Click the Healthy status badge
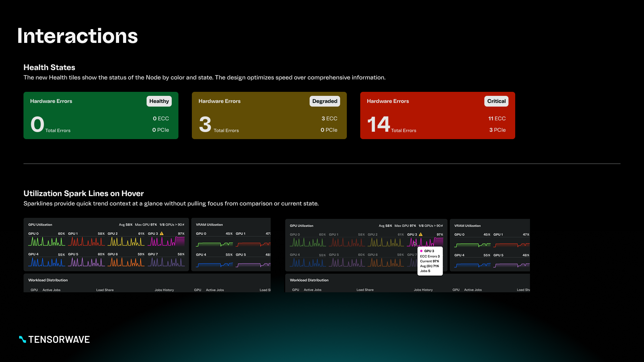The height and width of the screenshot is (362, 644). pyautogui.click(x=159, y=101)
